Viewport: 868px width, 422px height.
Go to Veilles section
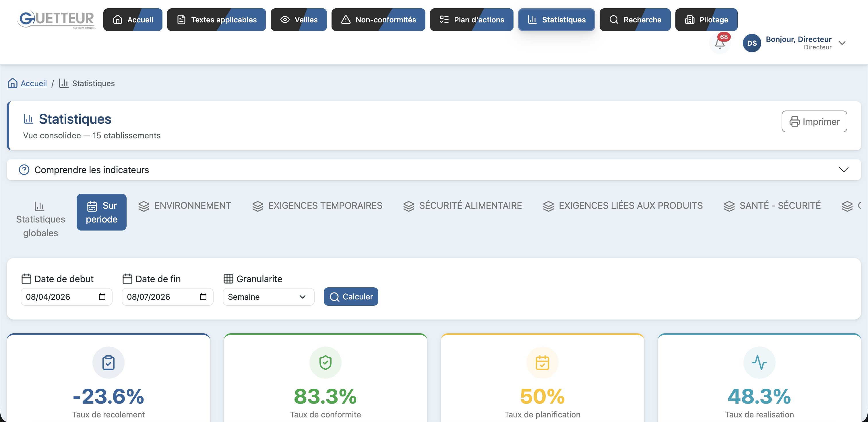(299, 20)
